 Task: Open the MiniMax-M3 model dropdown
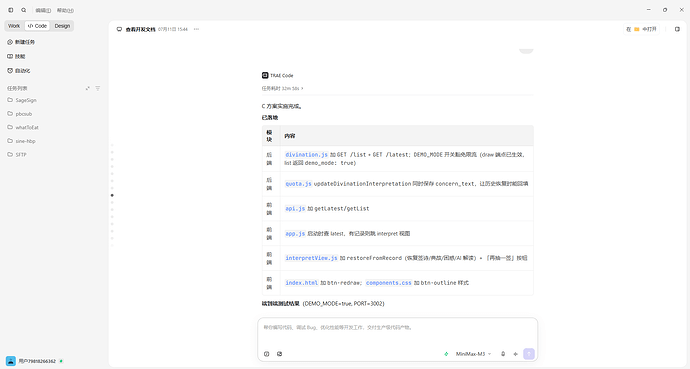473,354
